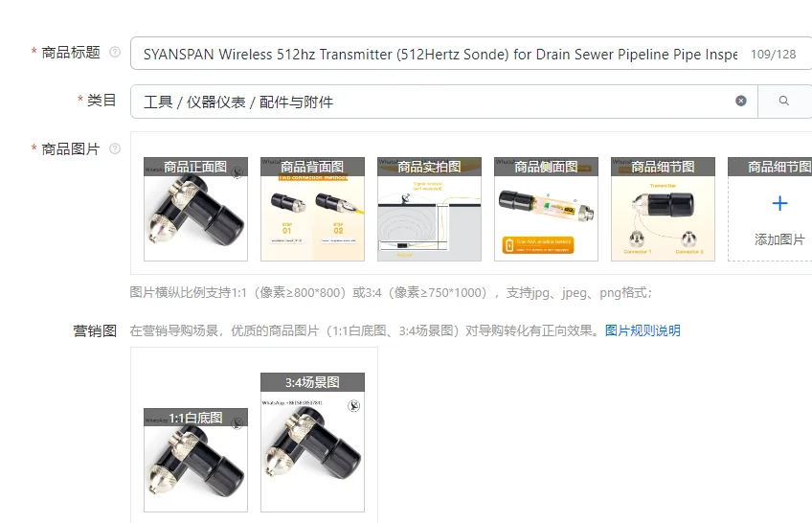Click the 3:4场景图 label banner

click(x=312, y=382)
